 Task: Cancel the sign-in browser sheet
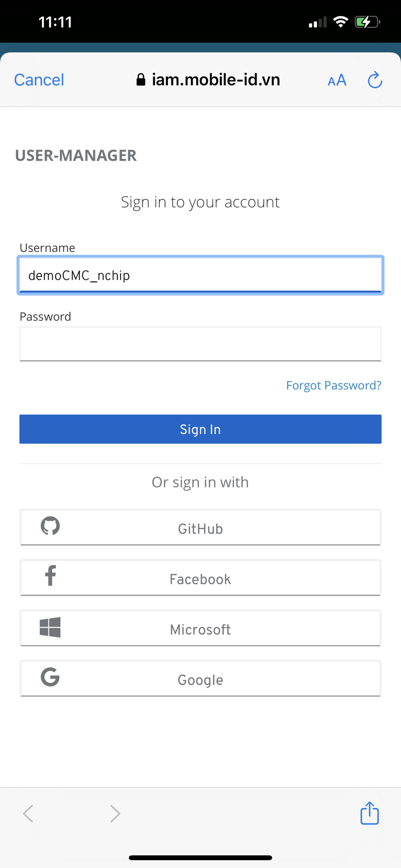pyautogui.click(x=39, y=80)
